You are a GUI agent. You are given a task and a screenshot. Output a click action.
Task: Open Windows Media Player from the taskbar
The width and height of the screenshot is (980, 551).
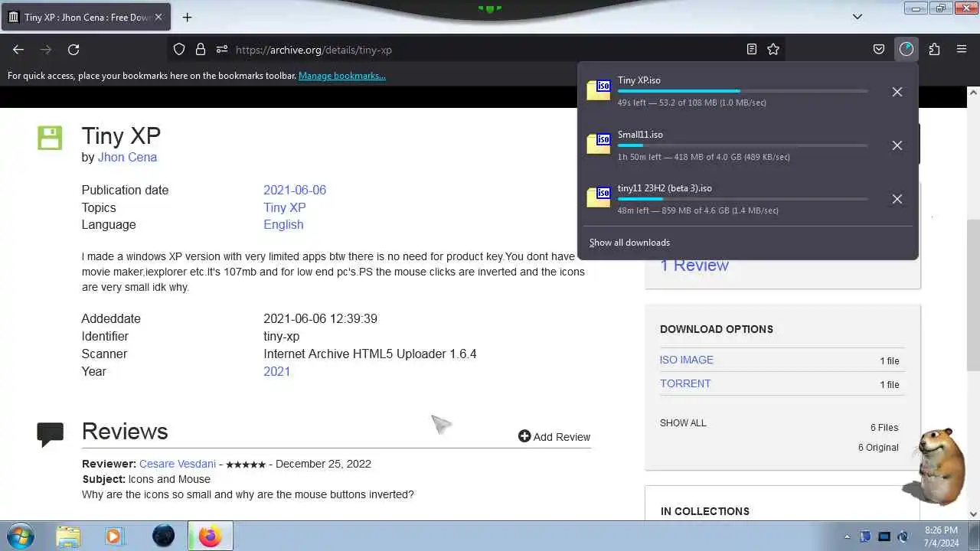click(x=114, y=536)
